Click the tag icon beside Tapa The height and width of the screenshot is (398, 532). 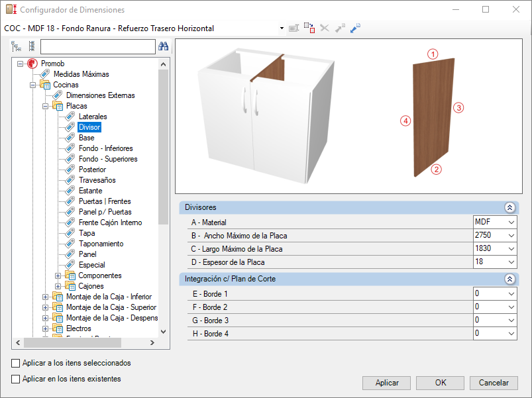(x=70, y=233)
